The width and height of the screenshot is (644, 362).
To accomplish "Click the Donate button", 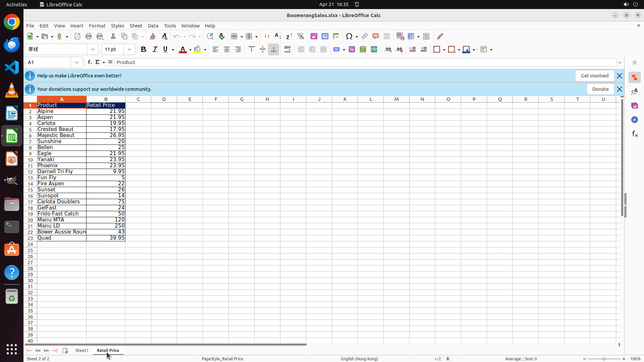I will [x=600, y=89].
